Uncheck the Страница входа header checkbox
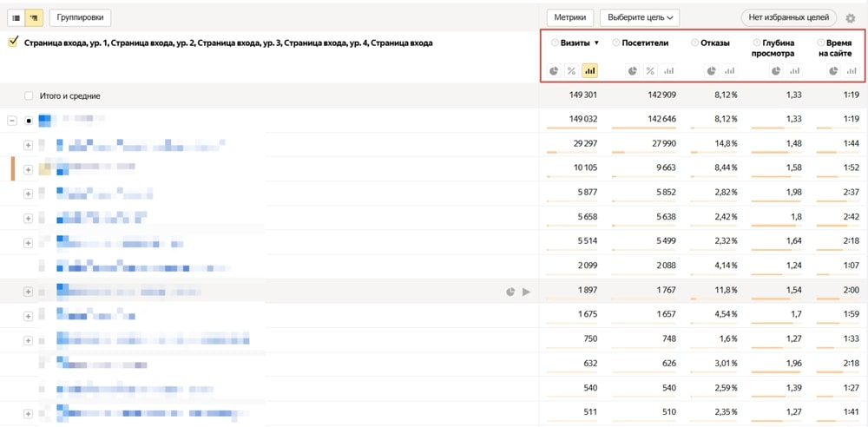The height and width of the screenshot is (427, 868). 14,42
